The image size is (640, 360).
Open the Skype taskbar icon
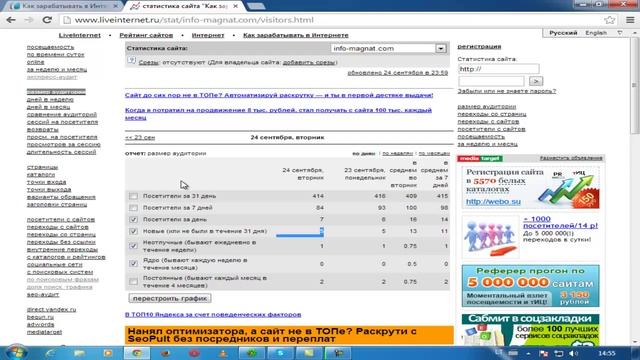(x=281, y=353)
